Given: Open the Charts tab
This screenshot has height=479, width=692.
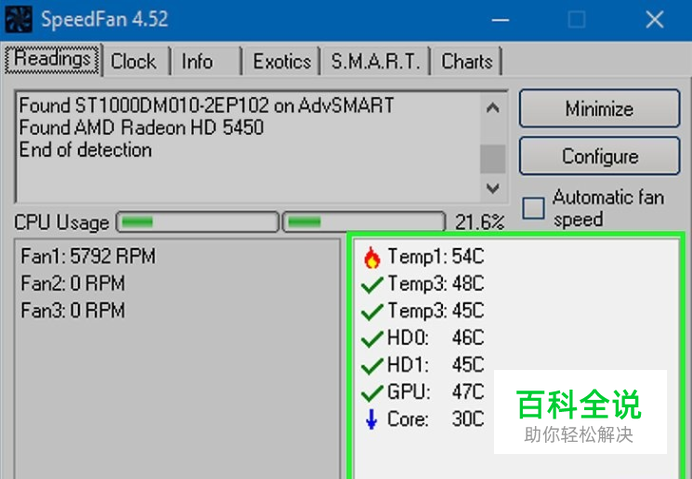Looking at the screenshot, I should 467,61.
